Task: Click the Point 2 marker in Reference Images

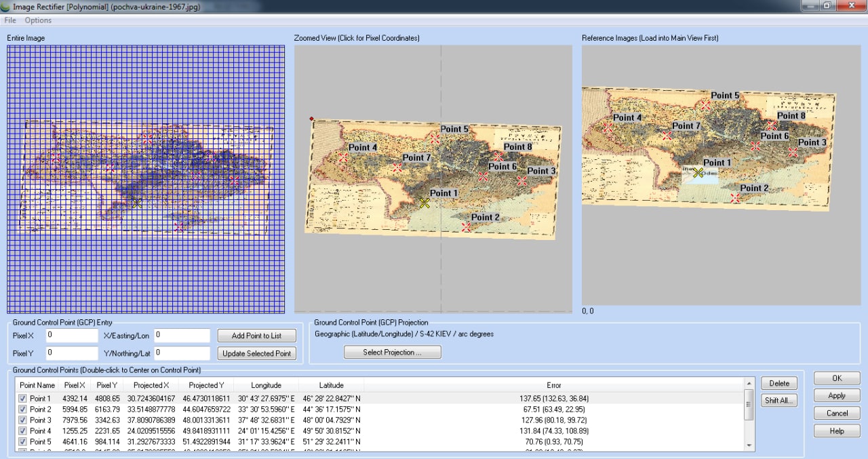Action: (736, 198)
